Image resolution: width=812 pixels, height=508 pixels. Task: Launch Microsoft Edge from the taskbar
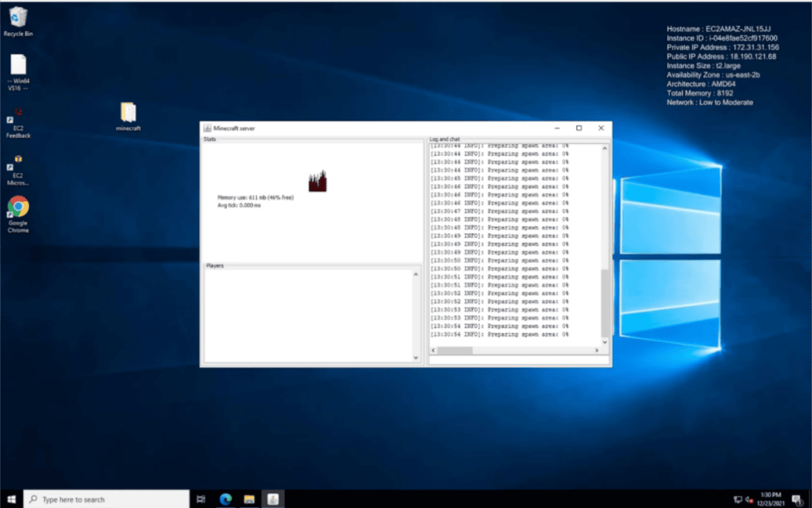coord(225,499)
